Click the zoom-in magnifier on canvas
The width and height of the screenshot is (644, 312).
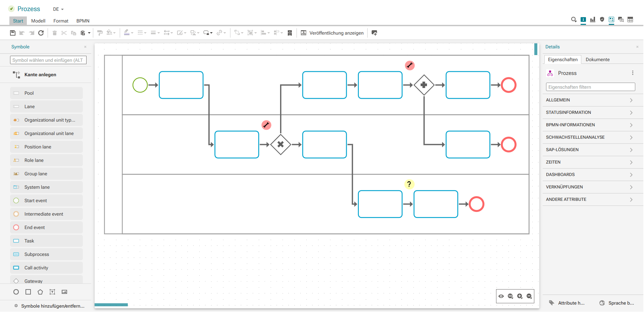pyautogui.click(x=520, y=296)
